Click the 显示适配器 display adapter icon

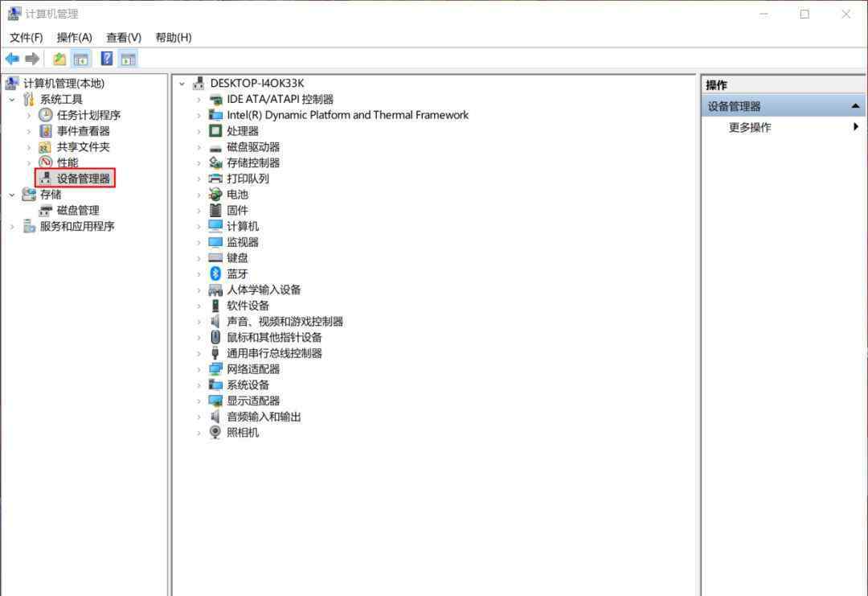[x=215, y=401]
